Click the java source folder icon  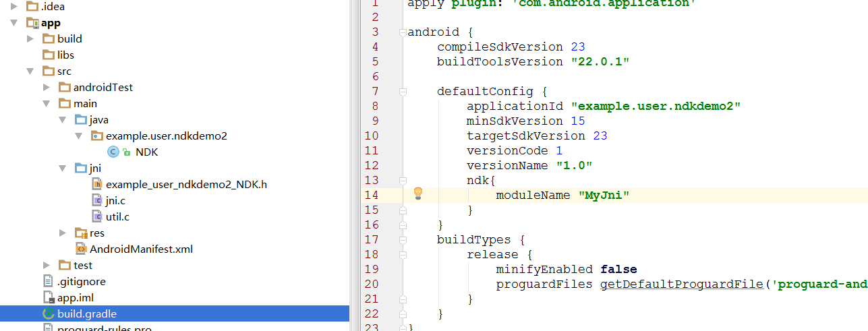click(x=81, y=120)
